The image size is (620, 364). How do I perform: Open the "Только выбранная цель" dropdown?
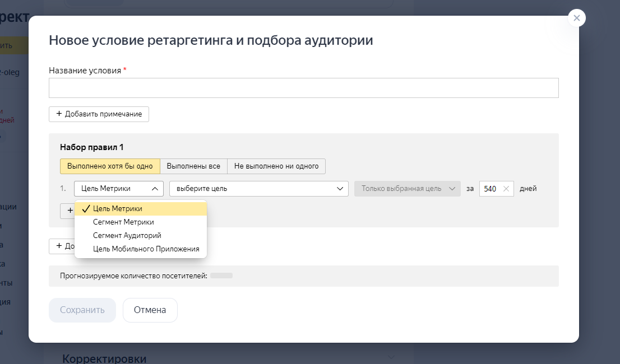click(407, 189)
